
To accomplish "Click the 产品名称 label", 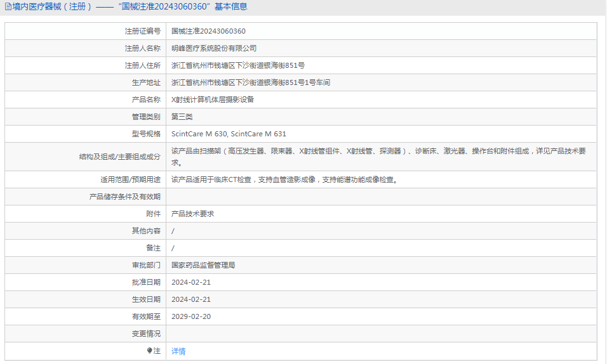I will point(146,100).
